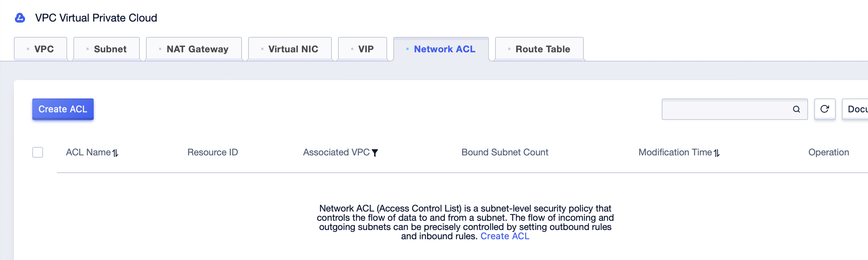Viewport: 868px width, 260px height.
Task: Click the Resource ID column header
Action: point(213,152)
